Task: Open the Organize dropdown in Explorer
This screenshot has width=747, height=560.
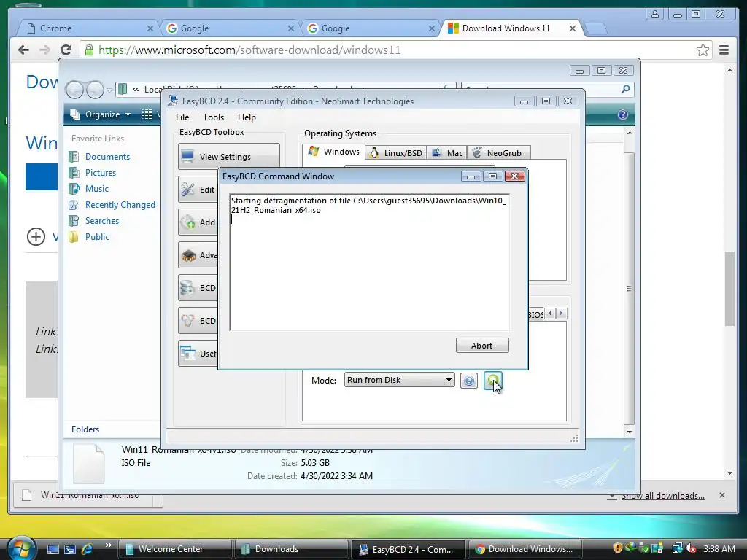Action: pos(101,114)
